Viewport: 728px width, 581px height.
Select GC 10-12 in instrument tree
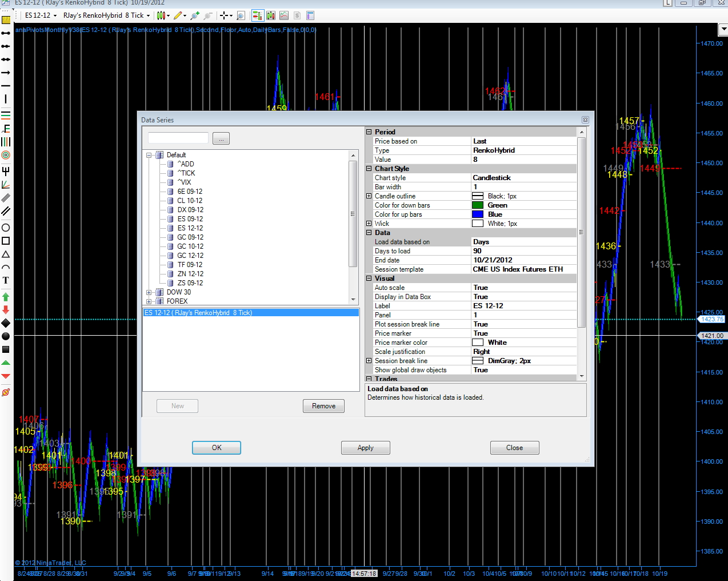pyautogui.click(x=190, y=246)
